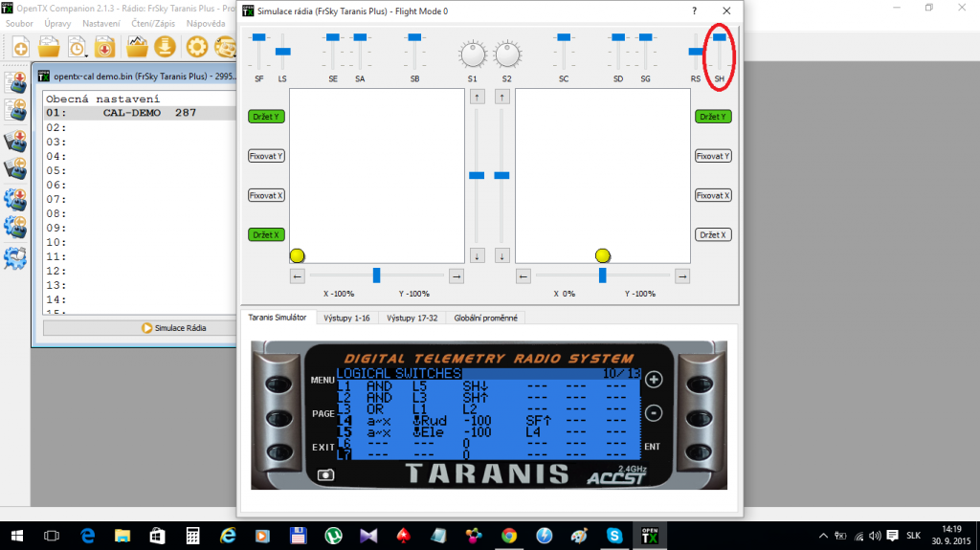Click the SH switch slider
Screen dimensions: 980x550
719,38
